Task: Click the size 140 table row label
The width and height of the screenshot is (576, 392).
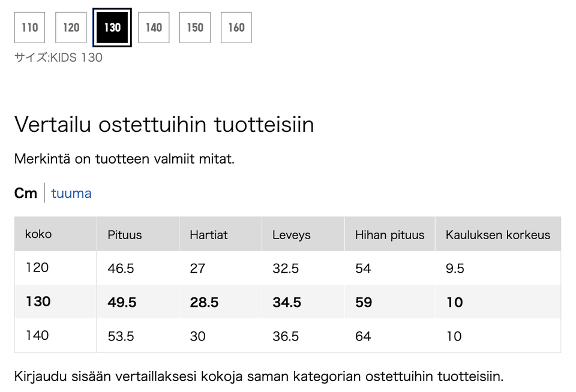Action: click(37, 336)
